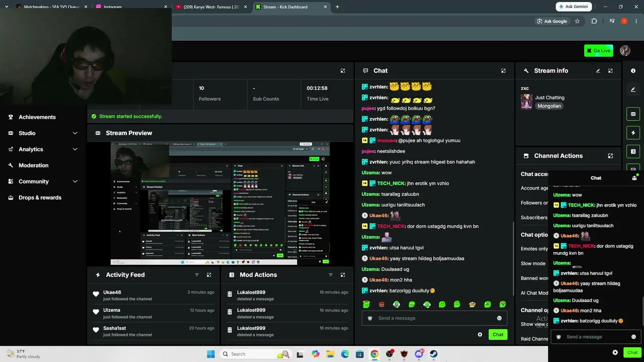Filter the Mod Actions list
This screenshot has width=644, height=362.
(331, 275)
